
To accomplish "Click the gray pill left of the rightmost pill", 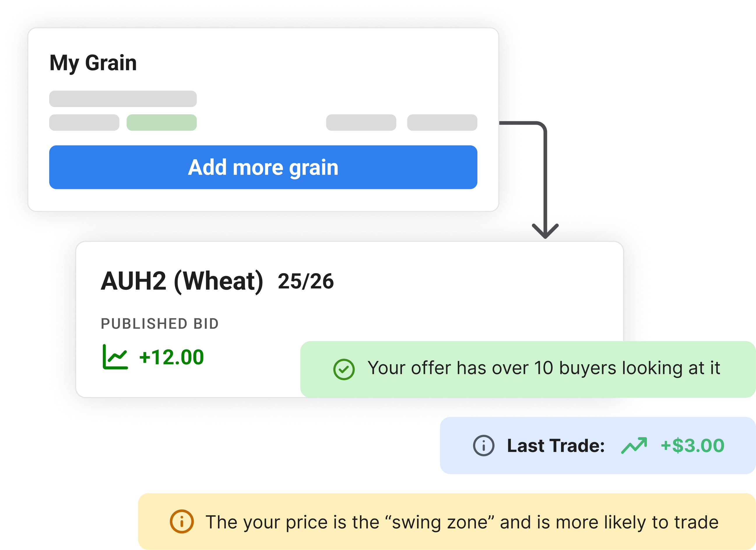I will pyautogui.click(x=361, y=122).
